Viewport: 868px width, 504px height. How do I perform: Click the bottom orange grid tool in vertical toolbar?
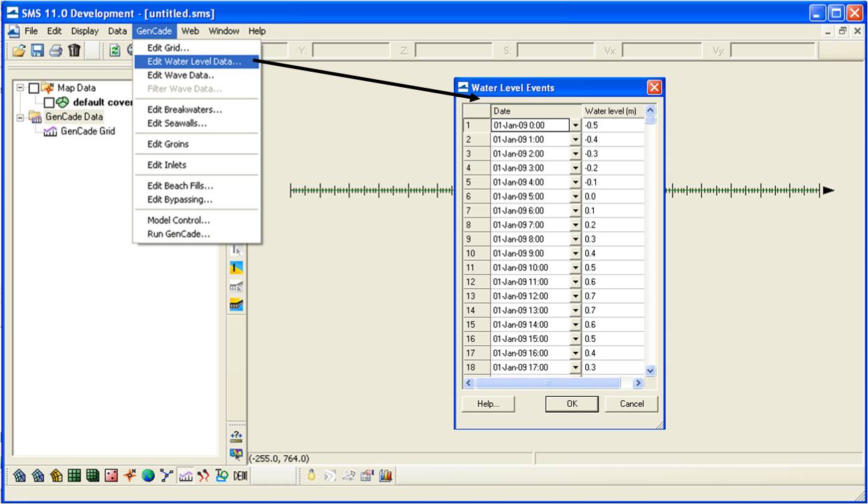236,306
